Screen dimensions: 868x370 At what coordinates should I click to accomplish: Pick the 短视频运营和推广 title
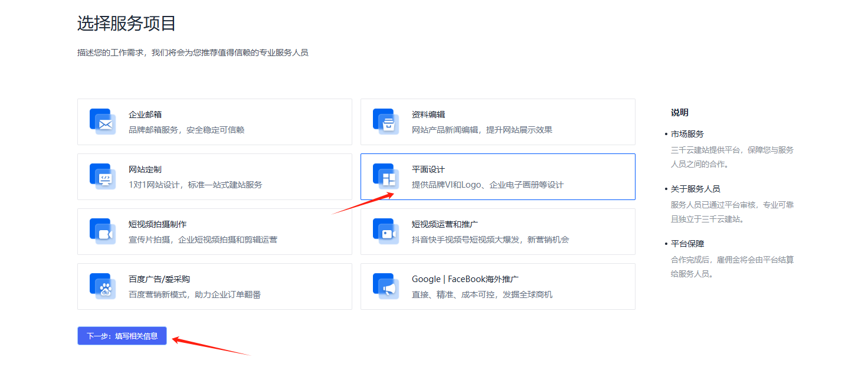pos(445,224)
